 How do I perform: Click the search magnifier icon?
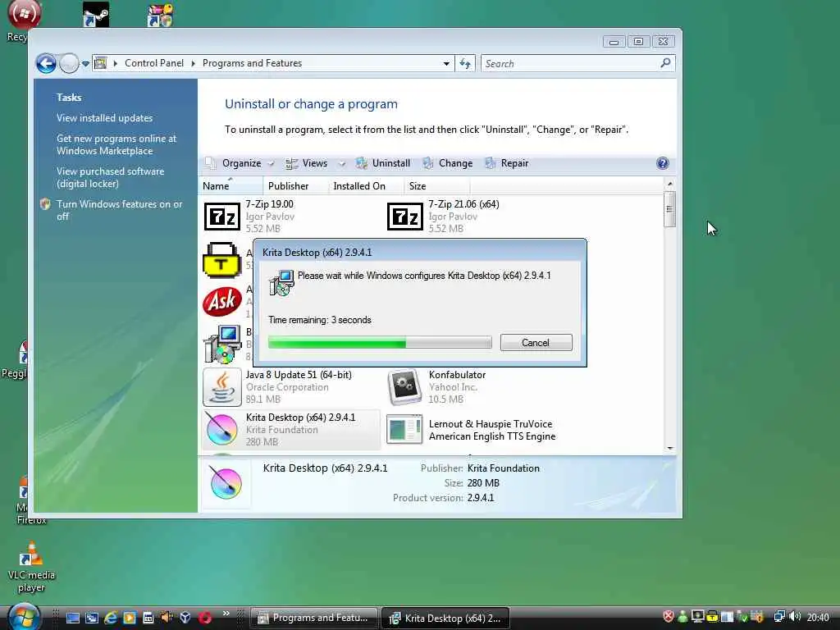[665, 63]
